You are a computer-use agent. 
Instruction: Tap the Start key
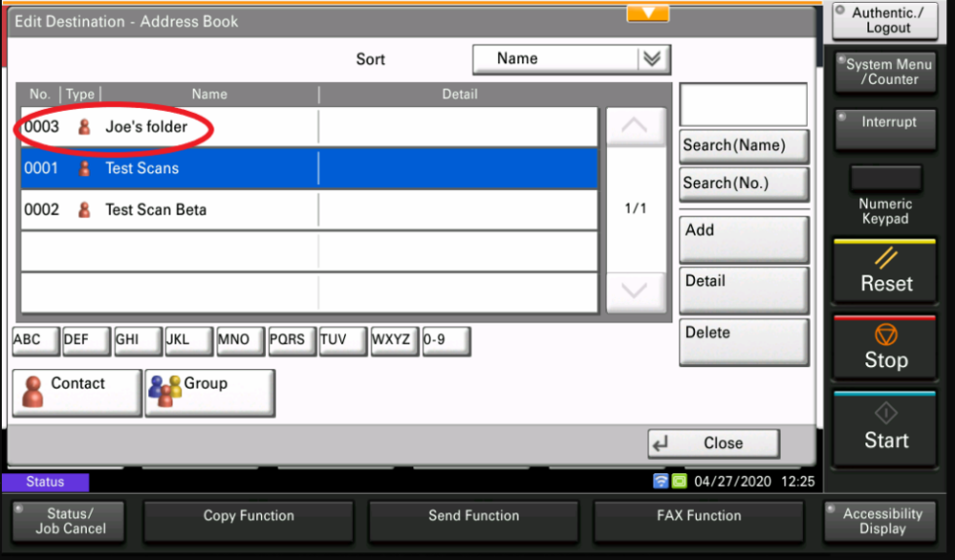pyautogui.click(x=885, y=429)
